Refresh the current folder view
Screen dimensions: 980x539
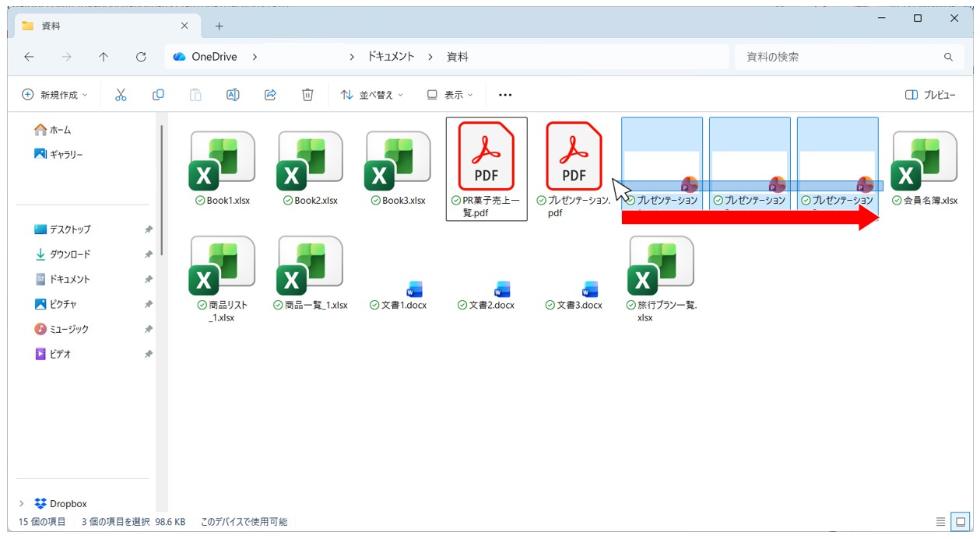tap(141, 57)
